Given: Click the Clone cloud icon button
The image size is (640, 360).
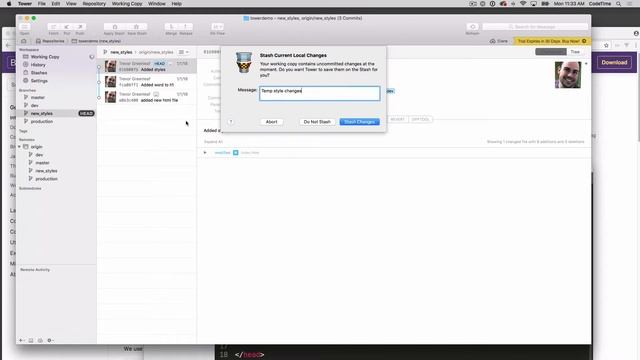Looking at the screenshot, I should pos(499,41).
